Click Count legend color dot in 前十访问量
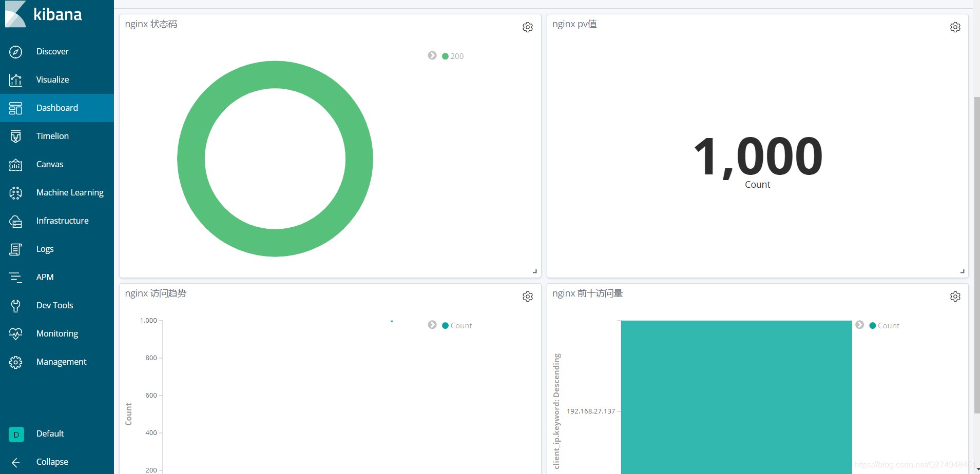Screen dimensions: 980x474 [x=873, y=326]
